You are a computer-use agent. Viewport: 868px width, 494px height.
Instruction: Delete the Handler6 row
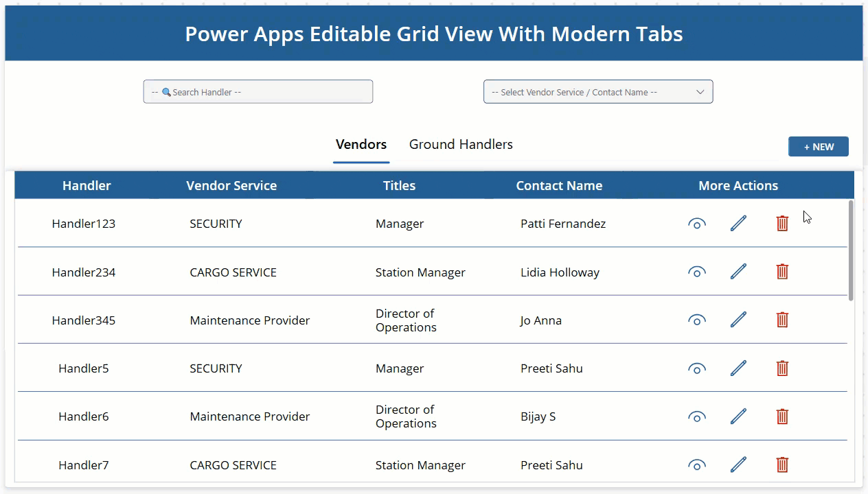click(782, 416)
